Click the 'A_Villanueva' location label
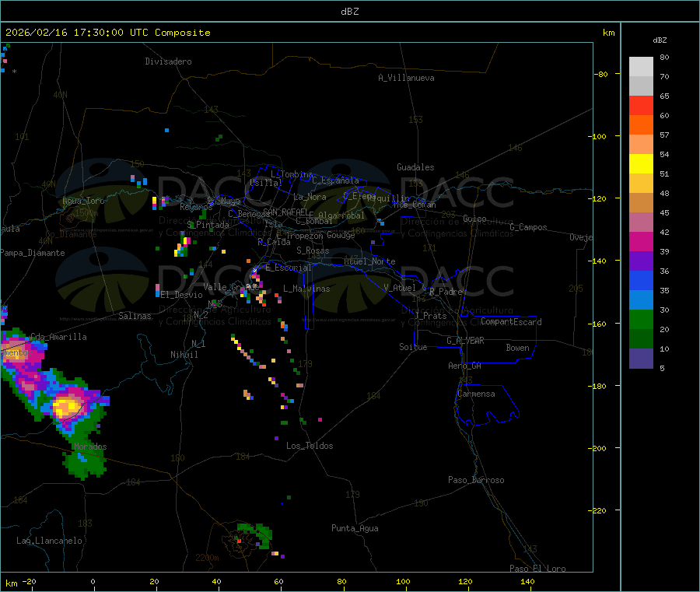This screenshot has height=592, width=700. (x=406, y=78)
